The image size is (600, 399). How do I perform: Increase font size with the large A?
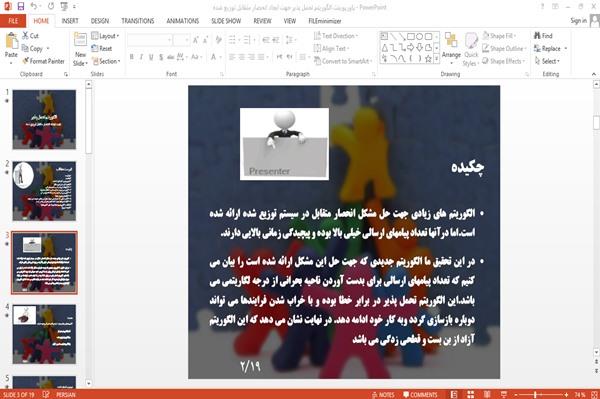click(196, 40)
